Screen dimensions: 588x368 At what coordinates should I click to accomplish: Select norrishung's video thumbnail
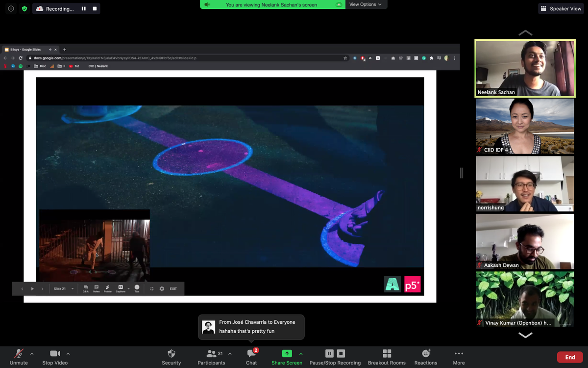525,184
